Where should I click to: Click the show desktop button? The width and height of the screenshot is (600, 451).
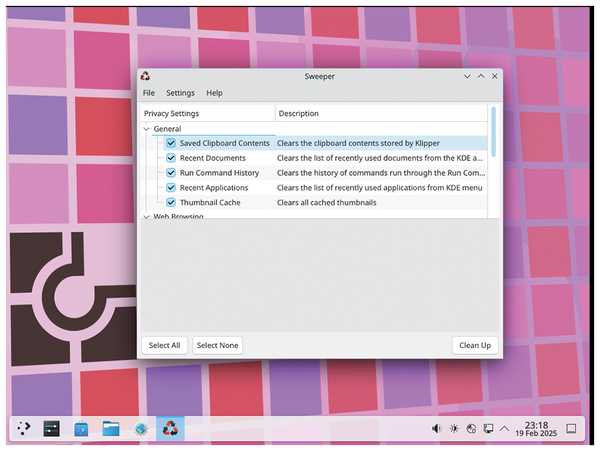pyautogui.click(x=571, y=428)
